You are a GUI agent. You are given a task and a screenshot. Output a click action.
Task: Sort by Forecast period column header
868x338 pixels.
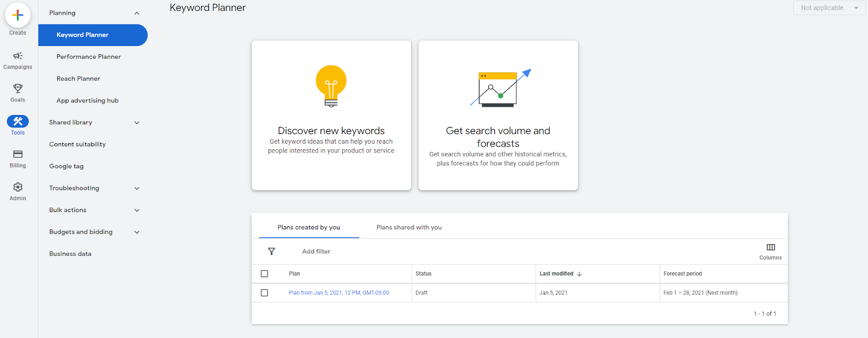click(682, 274)
